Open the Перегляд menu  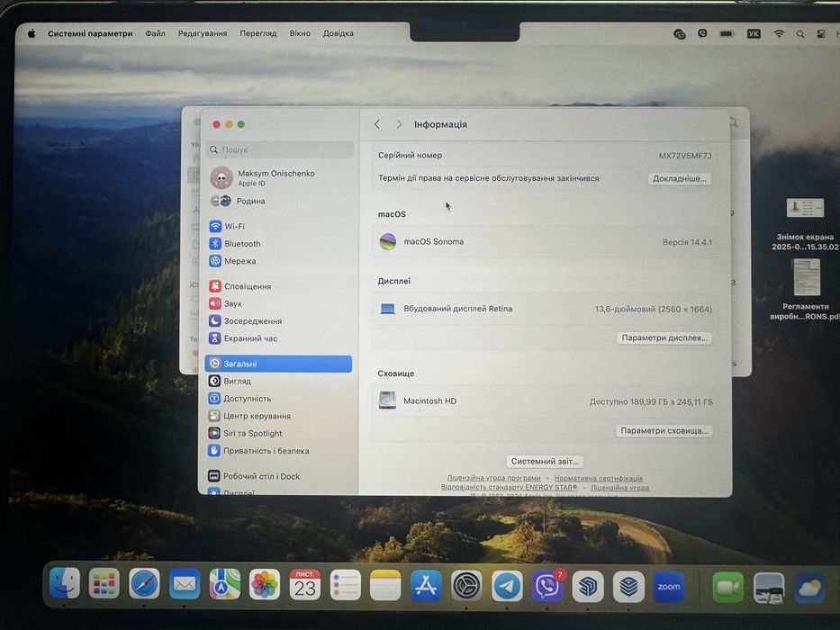tap(257, 33)
